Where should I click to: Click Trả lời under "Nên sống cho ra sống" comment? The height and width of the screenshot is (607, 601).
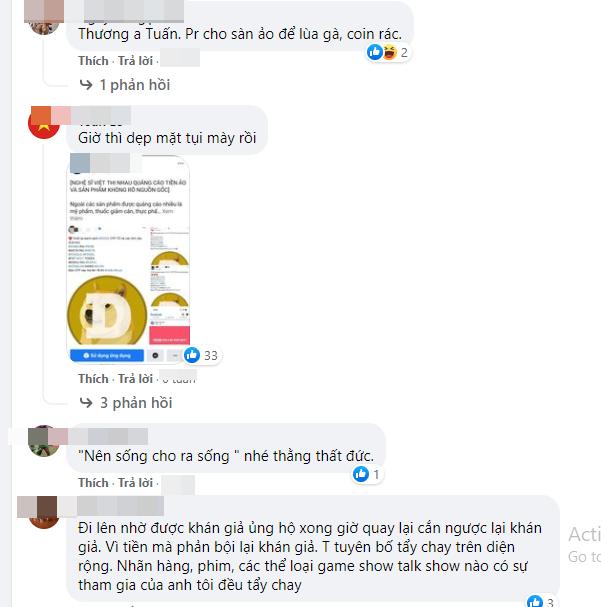(x=135, y=483)
